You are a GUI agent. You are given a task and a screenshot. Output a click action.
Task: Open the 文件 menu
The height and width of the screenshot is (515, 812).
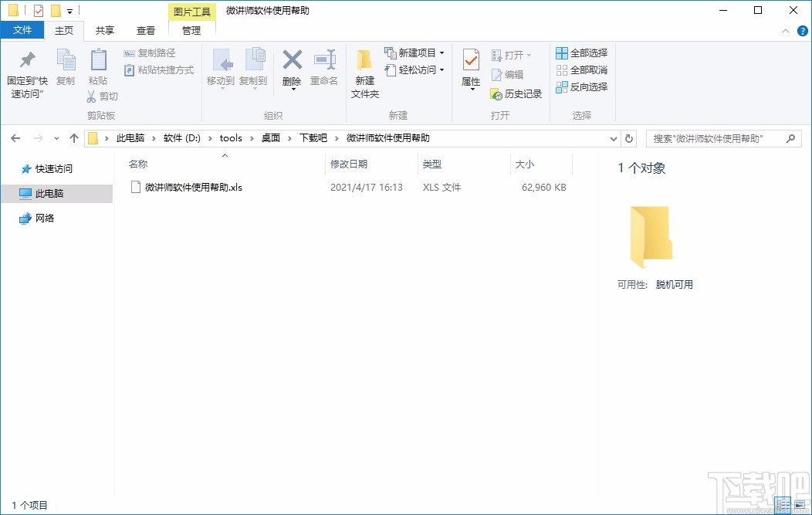[x=22, y=29]
